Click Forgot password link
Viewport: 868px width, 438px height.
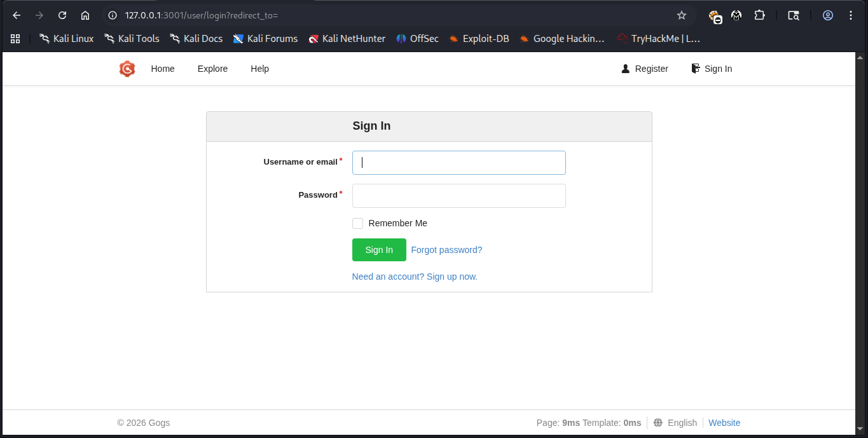pos(446,250)
